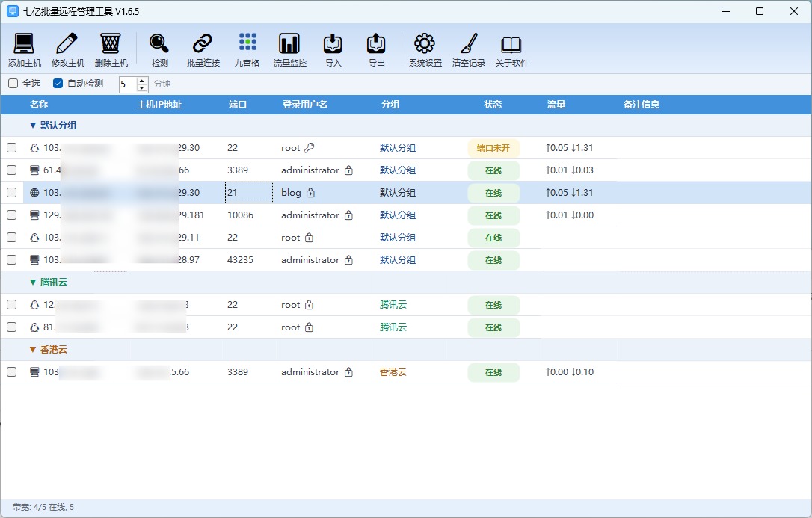Click the auto-detect minutes input field
The height and width of the screenshot is (518, 812).
[x=128, y=84]
